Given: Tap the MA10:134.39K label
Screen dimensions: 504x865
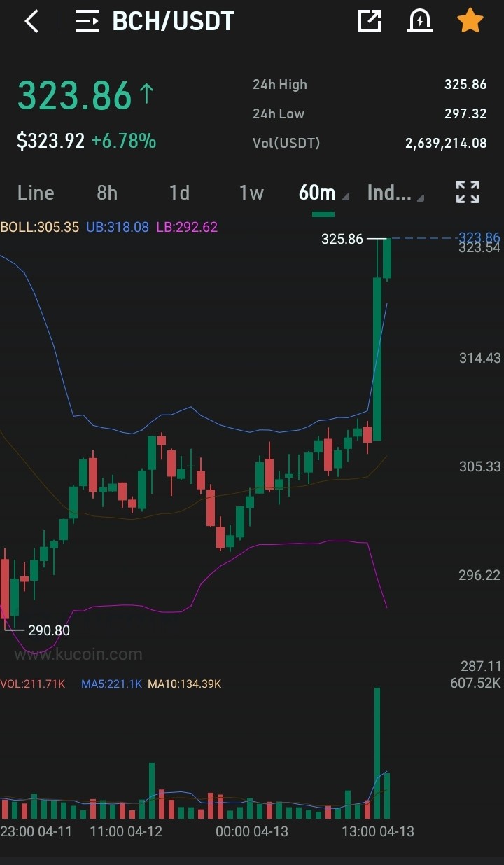Looking at the screenshot, I should coord(184,684).
